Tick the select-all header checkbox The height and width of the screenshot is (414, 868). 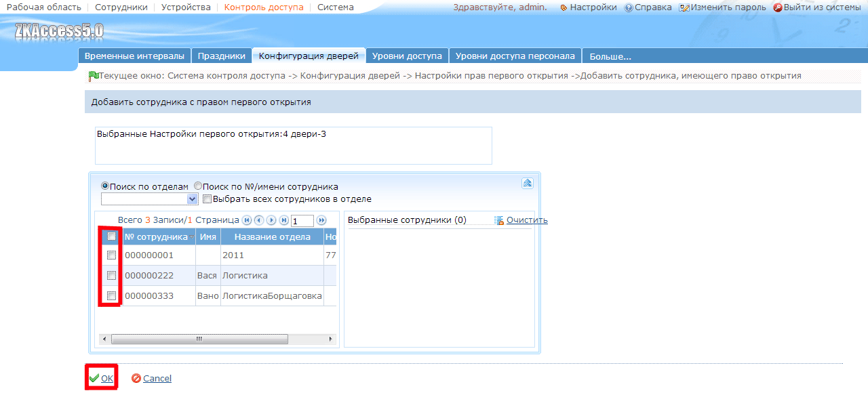point(112,236)
